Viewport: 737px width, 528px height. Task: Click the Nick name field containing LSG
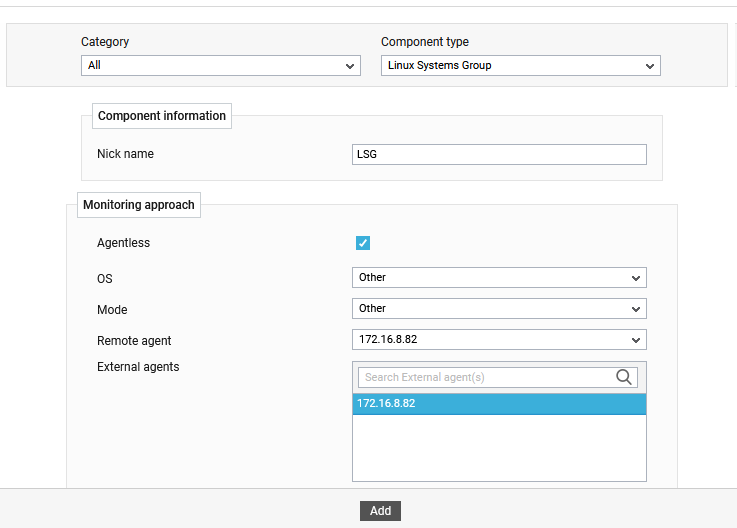tap(499, 154)
